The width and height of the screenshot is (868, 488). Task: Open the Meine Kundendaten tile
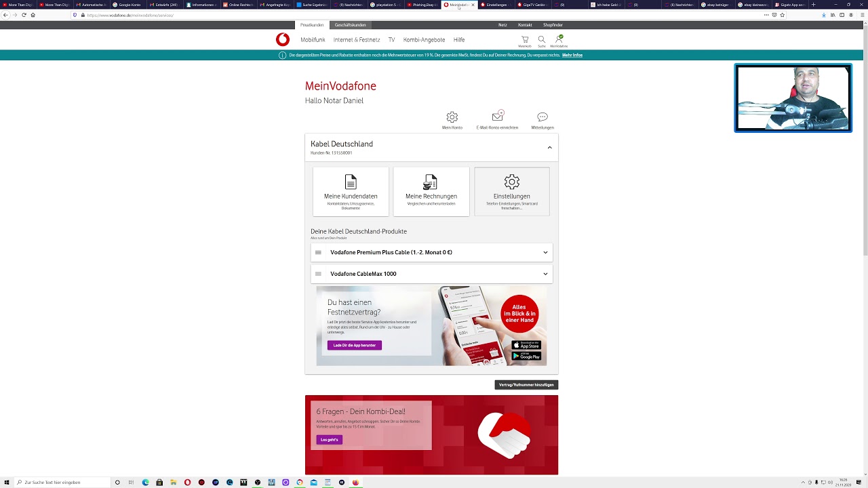tap(351, 192)
